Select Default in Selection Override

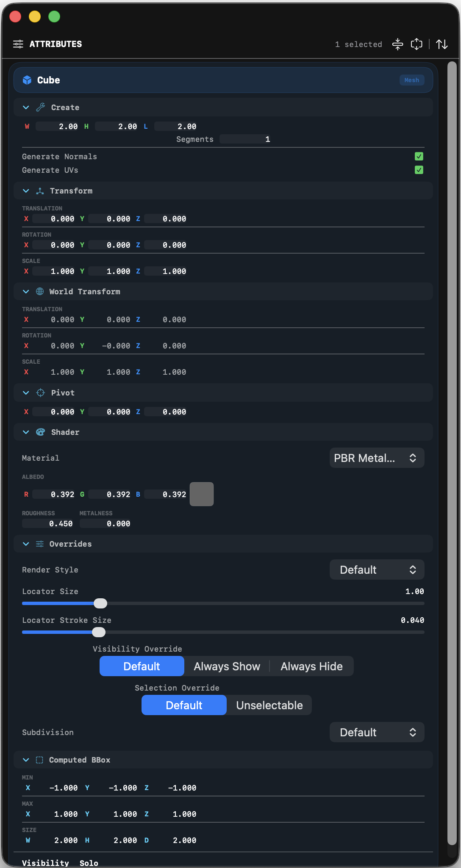tap(184, 705)
